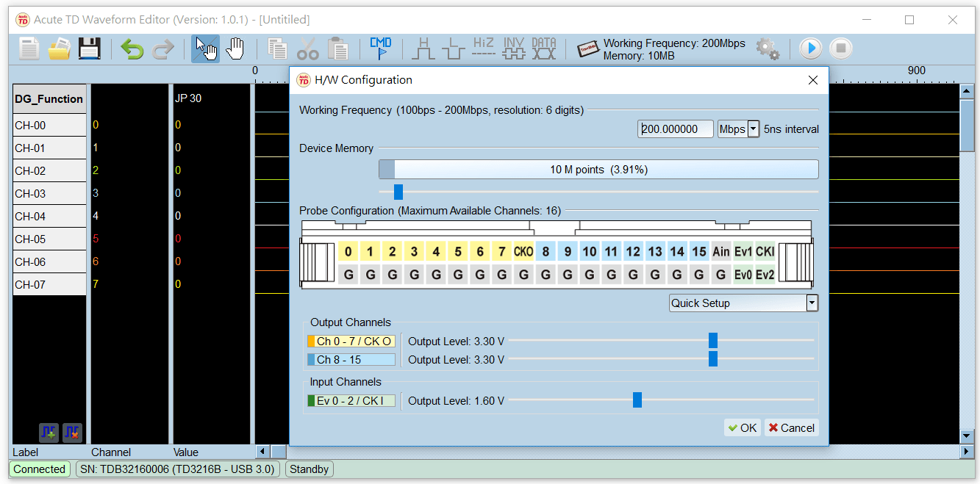
Task: Add a channel with the add waveform icon
Action: click(x=48, y=433)
